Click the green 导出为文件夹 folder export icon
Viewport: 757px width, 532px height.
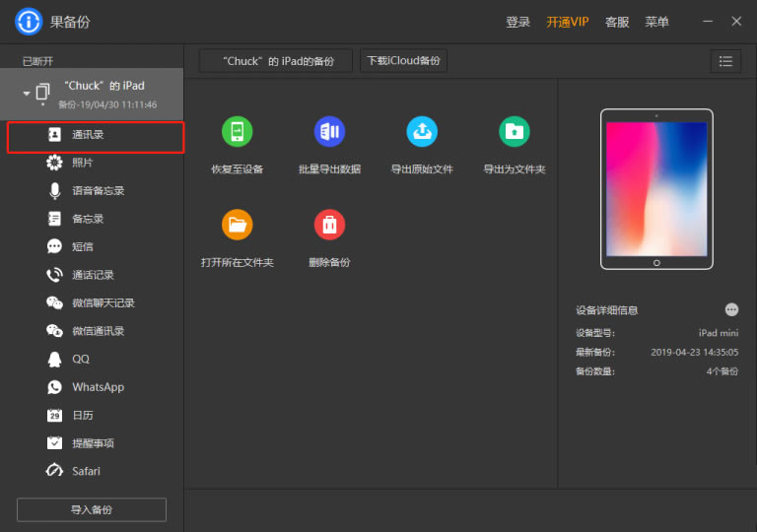(514, 132)
